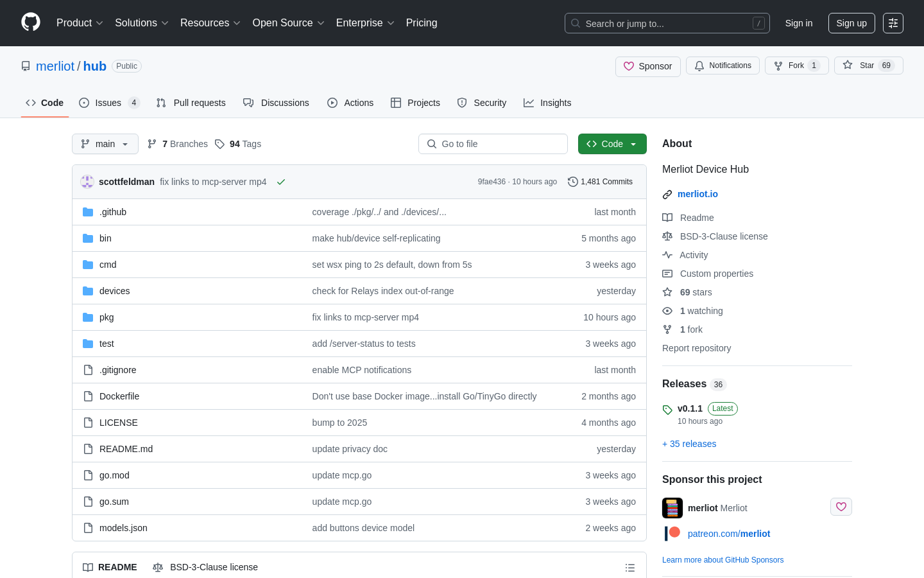Switch to the Pull requests tab
This screenshot has height=578, width=924.
(x=191, y=103)
